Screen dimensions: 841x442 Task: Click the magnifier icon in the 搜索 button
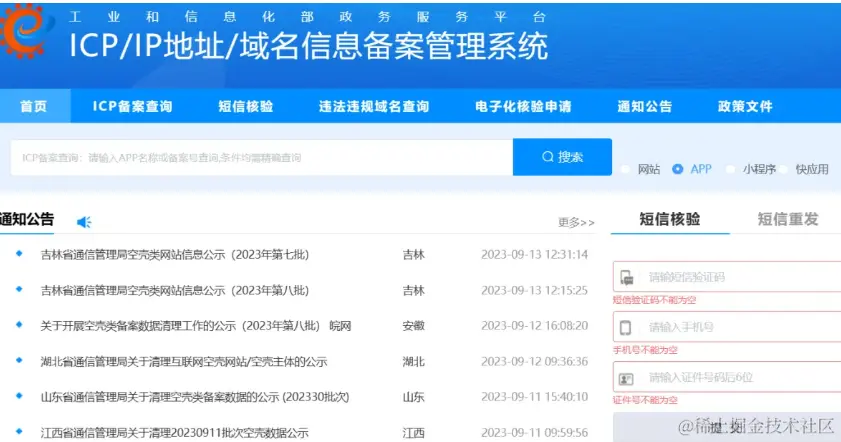point(548,157)
